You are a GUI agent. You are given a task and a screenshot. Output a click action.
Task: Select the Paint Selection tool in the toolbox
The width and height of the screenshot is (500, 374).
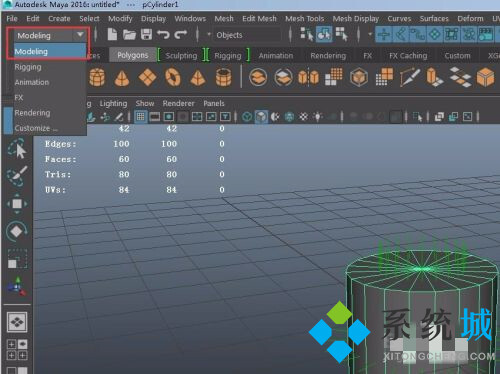(17, 176)
